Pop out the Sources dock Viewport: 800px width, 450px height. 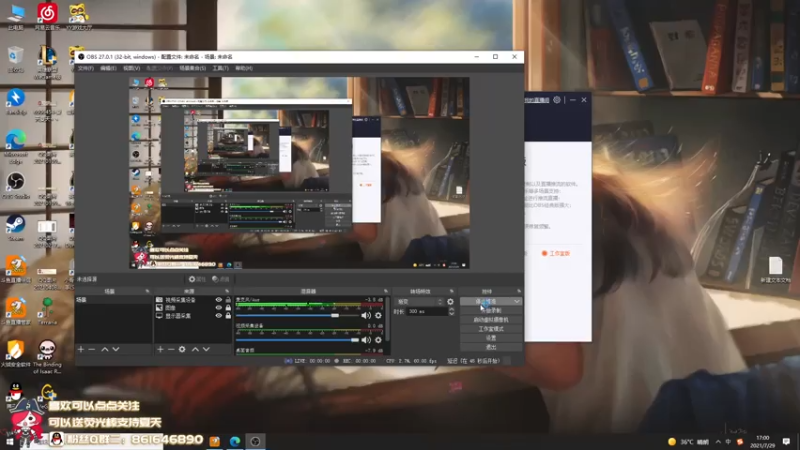[227, 291]
